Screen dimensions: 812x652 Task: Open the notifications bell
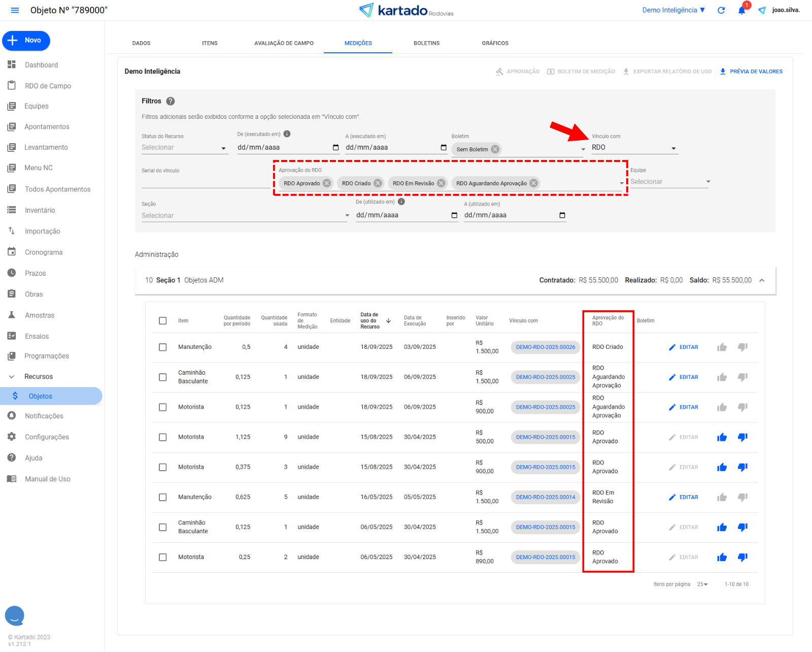pos(741,11)
